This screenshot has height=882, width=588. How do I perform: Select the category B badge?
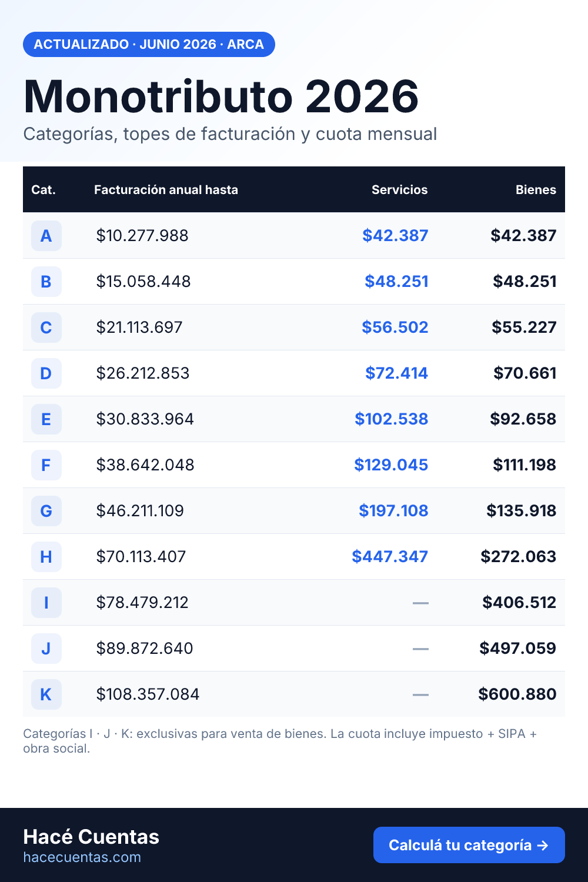46,282
